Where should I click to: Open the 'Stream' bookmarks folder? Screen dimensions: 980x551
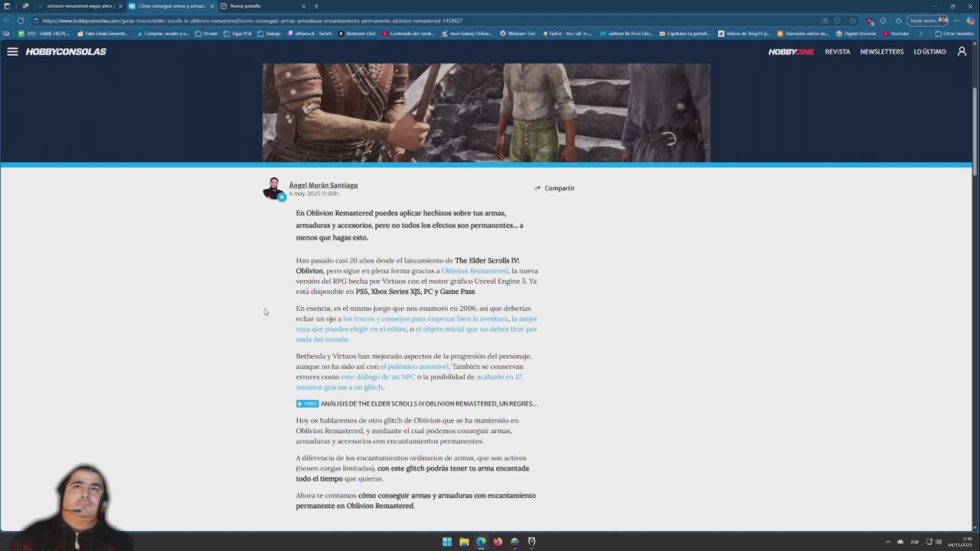207,34
